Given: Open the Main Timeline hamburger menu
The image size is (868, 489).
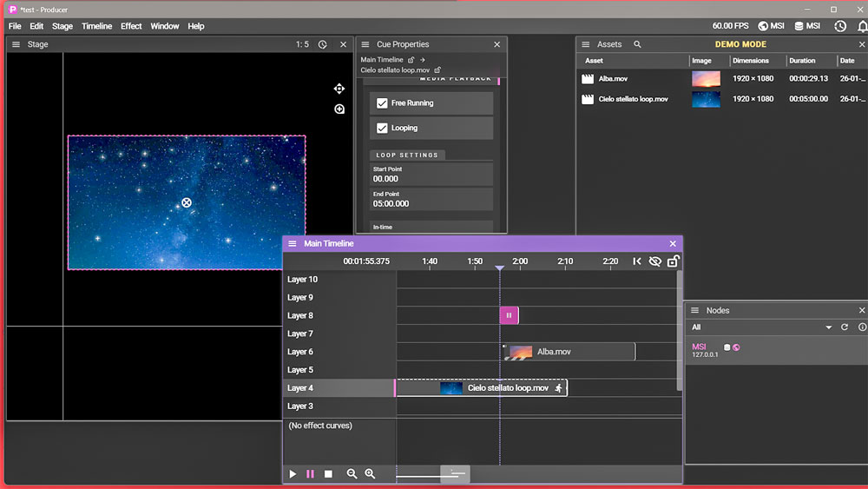Looking at the screenshot, I should pyautogui.click(x=293, y=244).
